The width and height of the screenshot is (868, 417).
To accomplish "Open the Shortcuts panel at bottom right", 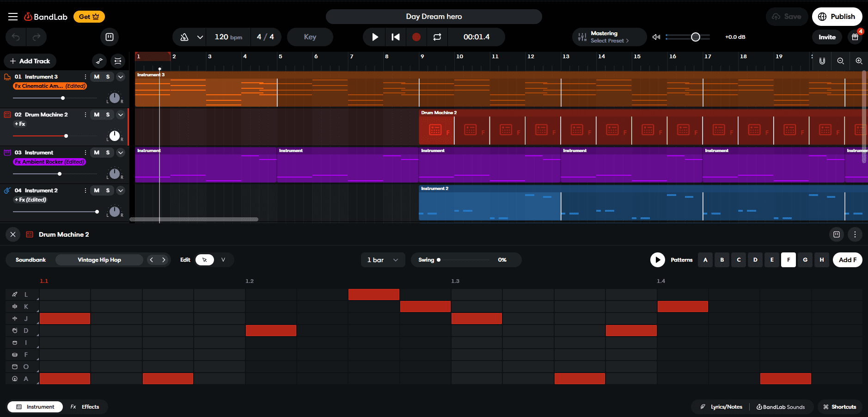I will click(840, 407).
